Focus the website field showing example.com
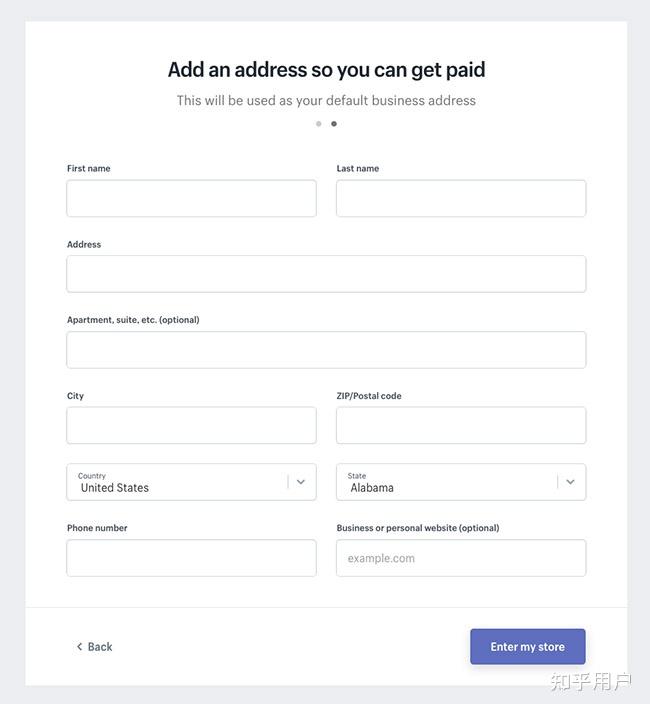 [x=461, y=558]
